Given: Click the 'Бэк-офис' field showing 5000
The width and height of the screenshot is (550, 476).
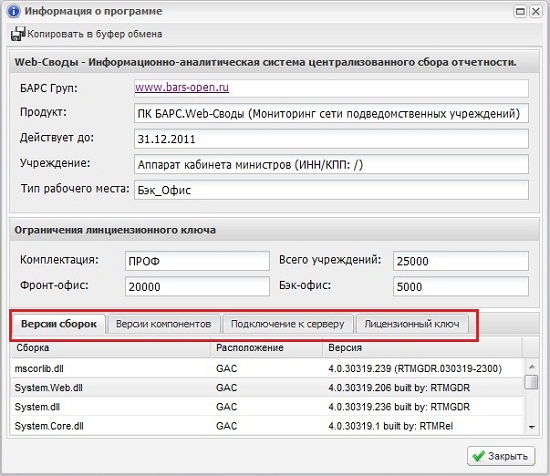Looking at the screenshot, I should [461, 287].
